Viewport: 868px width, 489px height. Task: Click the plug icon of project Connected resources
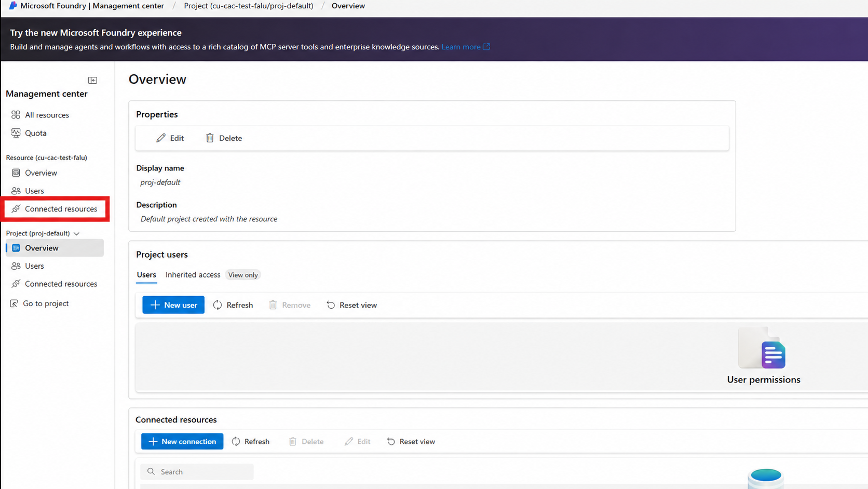click(x=16, y=284)
